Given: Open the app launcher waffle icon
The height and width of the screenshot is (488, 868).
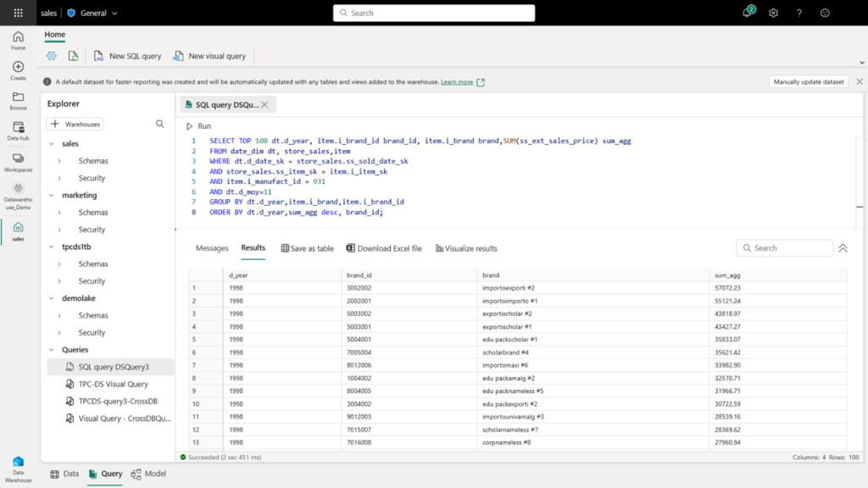Looking at the screenshot, I should click(19, 13).
